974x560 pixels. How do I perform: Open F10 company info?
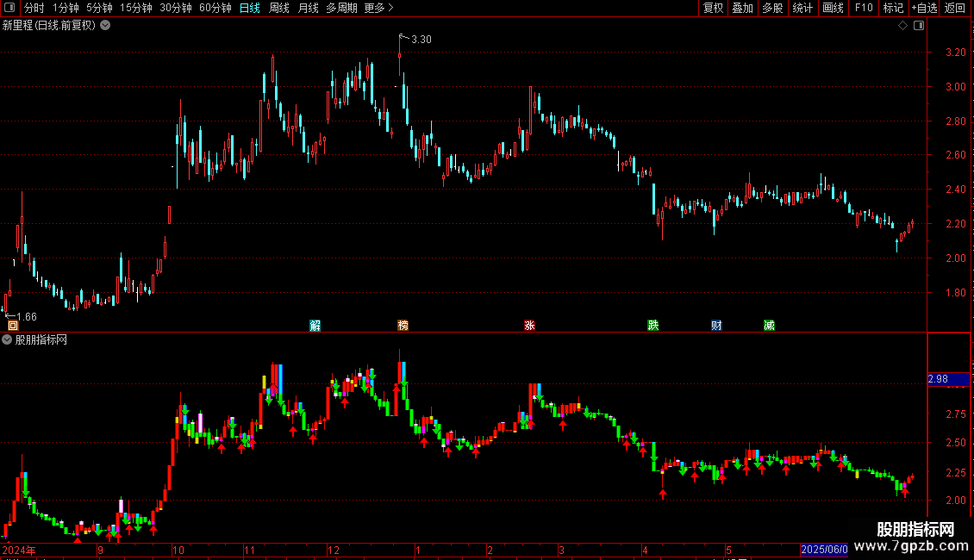coord(864,8)
